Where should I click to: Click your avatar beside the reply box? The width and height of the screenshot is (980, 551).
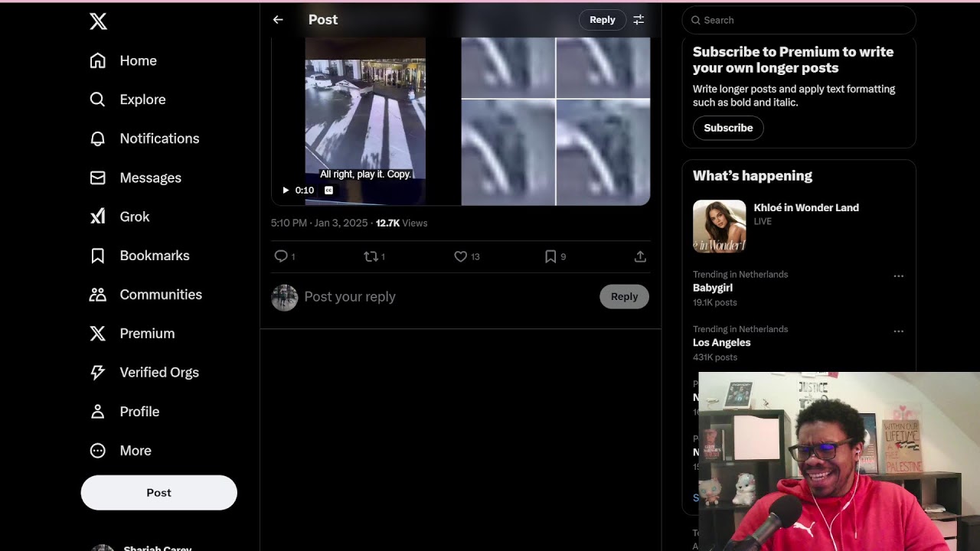[x=284, y=297]
